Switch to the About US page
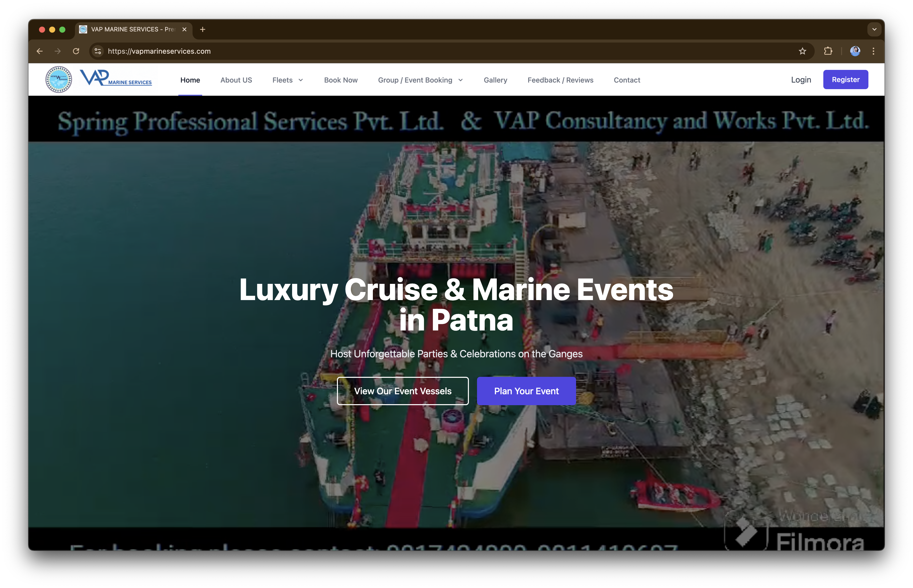913x588 pixels. 236,80
